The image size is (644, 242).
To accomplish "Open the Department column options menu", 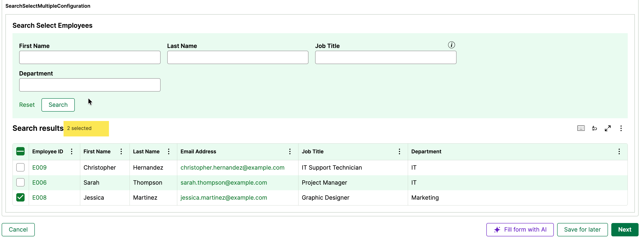I will click(619, 152).
